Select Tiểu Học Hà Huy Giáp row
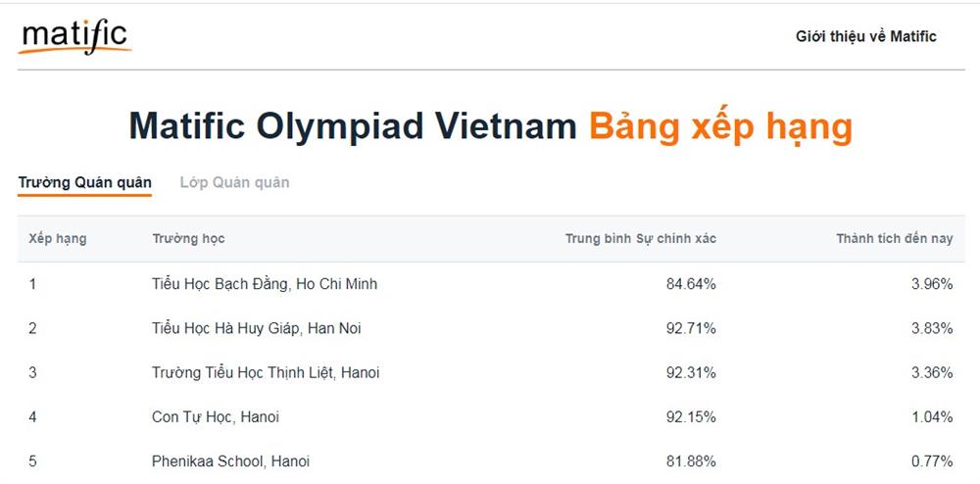Viewport: 980px width, 484px height. point(256,328)
